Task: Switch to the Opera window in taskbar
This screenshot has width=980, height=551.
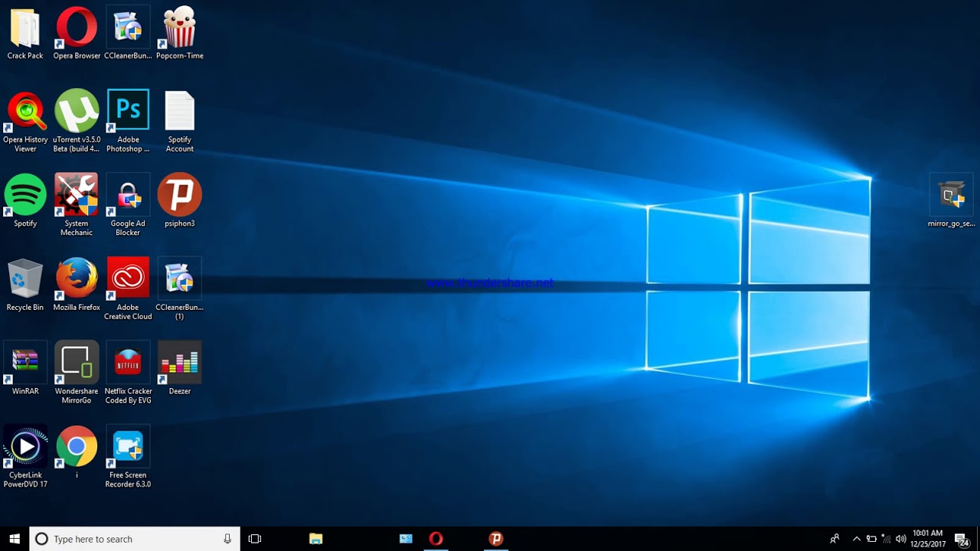Action: click(x=436, y=539)
